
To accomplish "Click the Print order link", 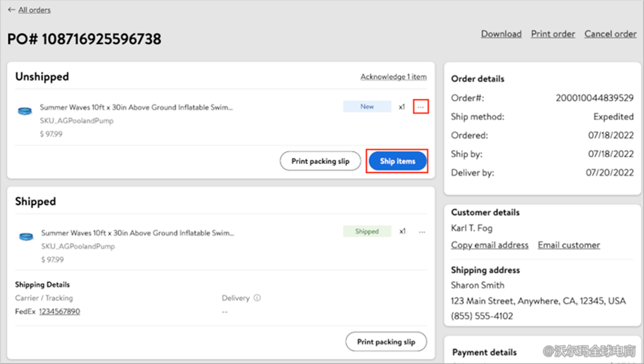I will tap(553, 34).
